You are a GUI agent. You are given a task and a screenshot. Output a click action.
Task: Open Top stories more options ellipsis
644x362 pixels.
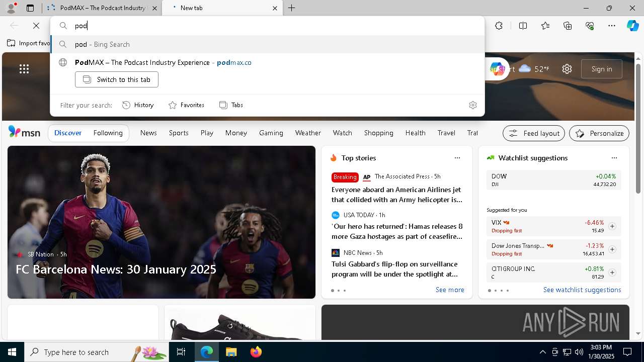(x=457, y=158)
